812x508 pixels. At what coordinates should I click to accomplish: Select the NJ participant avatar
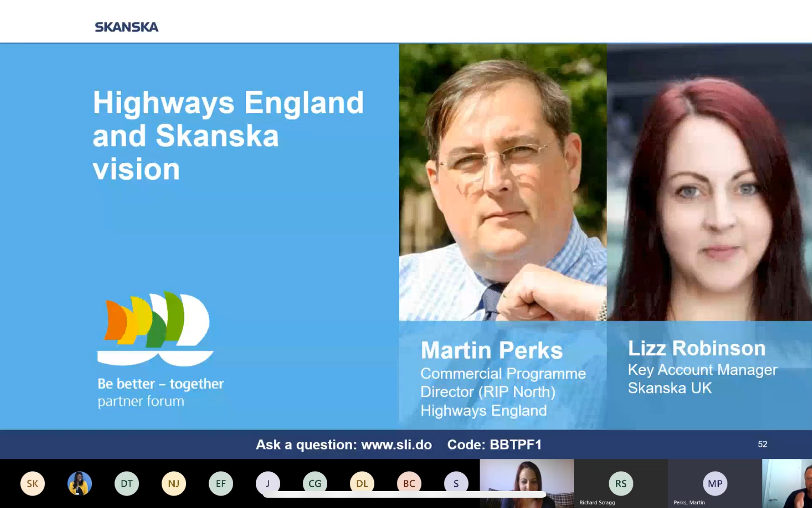[x=173, y=483]
